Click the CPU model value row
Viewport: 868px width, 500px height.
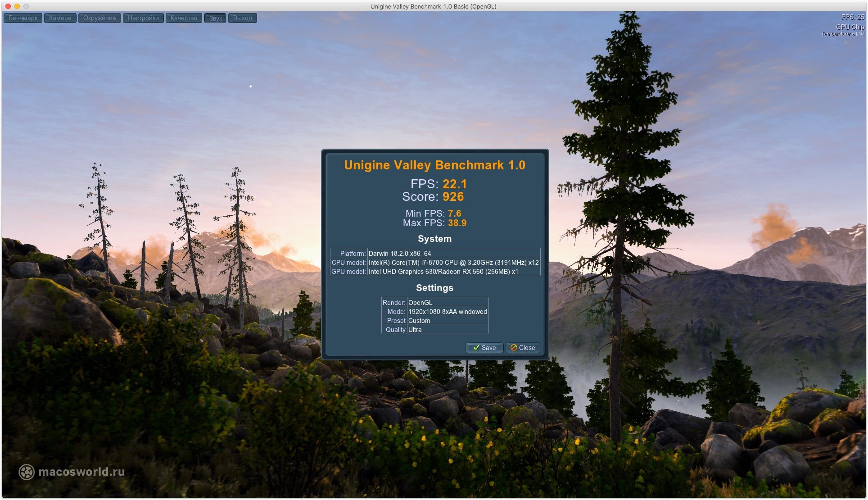click(453, 263)
